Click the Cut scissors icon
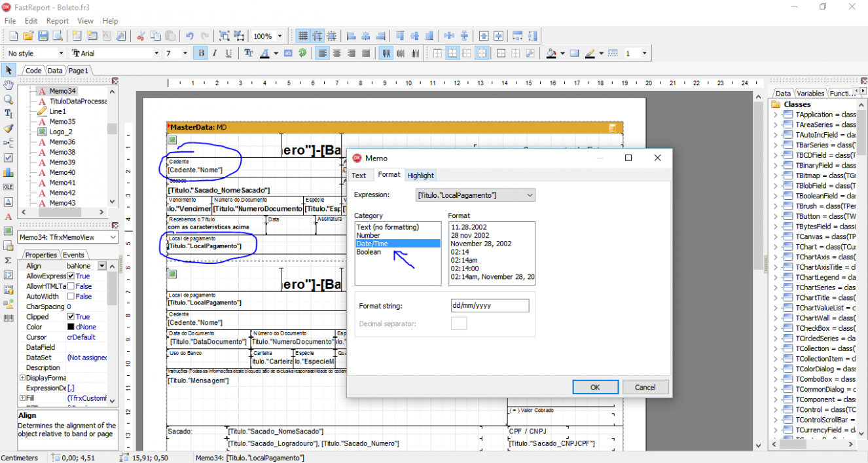This screenshot has height=463, width=868. pyautogui.click(x=141, y=36)
